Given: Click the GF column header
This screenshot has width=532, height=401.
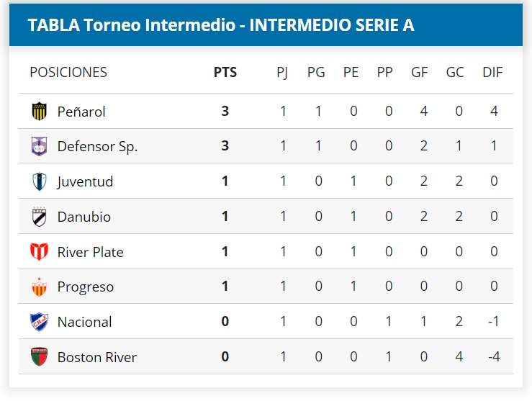Looking at the screenshot, I should click(420, 72).
